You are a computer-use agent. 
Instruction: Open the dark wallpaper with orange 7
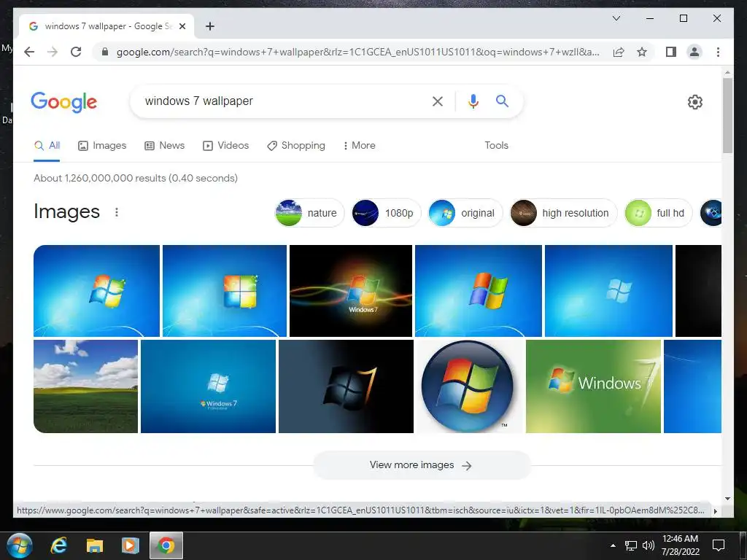click(346, 386)
